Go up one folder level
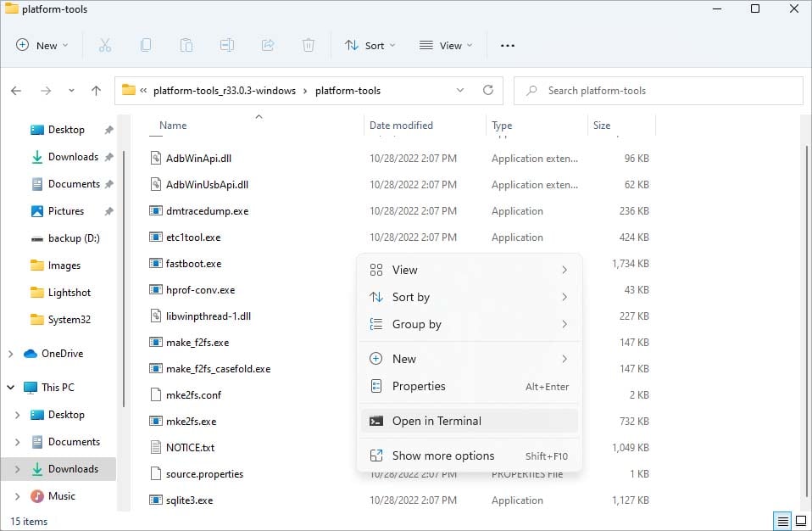This screenshot has width=812, height=531. pos(96,91)
